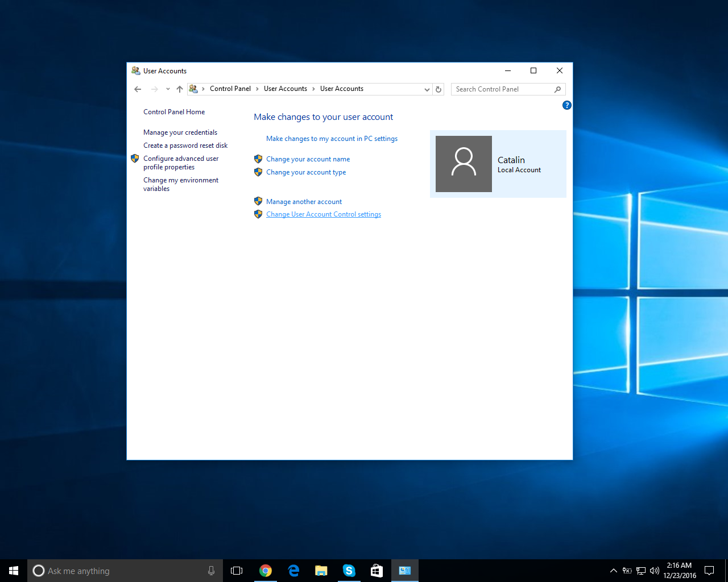Select the last User Accounts breadcrumb
Screen dimensions: 728x582
tap(342, 89)
